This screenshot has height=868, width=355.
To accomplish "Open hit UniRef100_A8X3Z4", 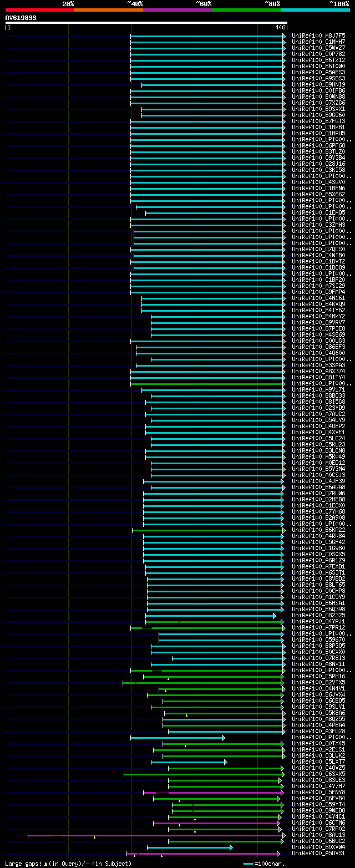I will (x=318, y=371).
